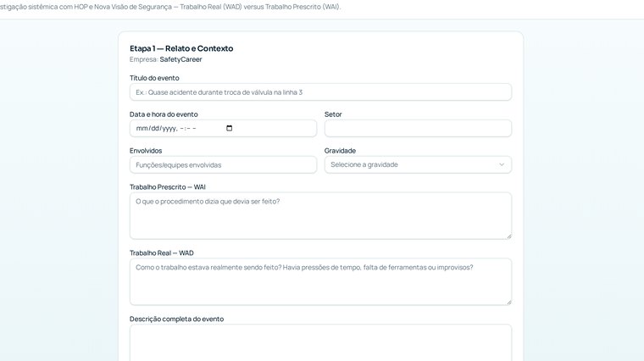Click the SafetyCareer company name
Screen dimensions: 644x361
coord(180,59)
